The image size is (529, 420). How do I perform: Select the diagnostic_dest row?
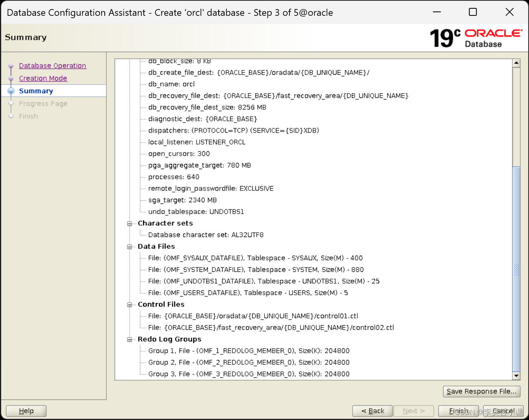[202, 119]
